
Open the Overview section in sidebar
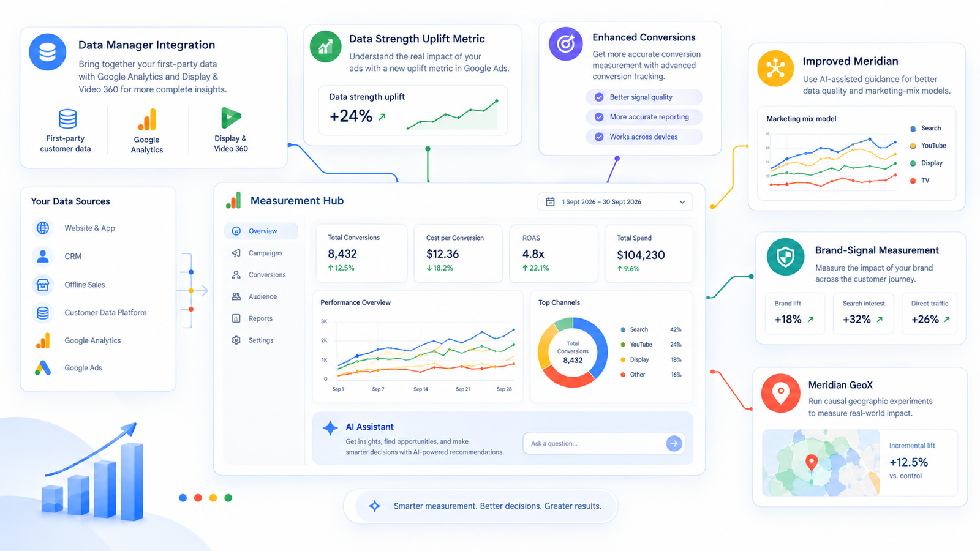261,231
